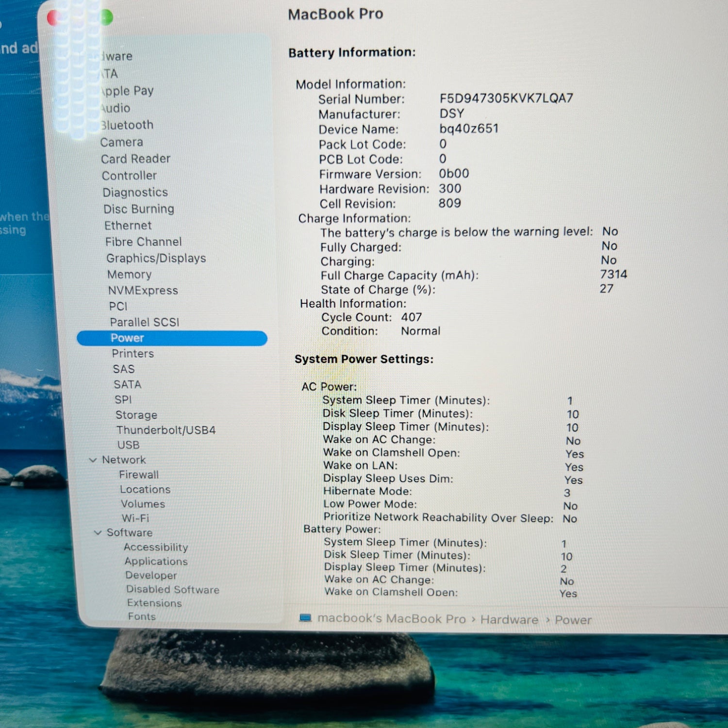
Task: Collapse the Network section chevron
Action: 93,460
